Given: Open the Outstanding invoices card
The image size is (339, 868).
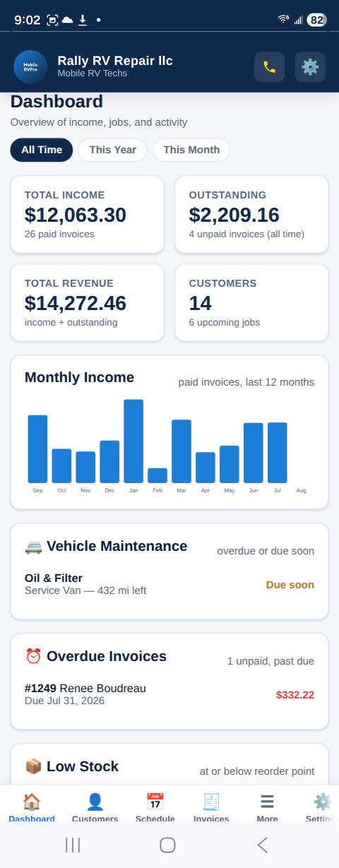Looking at the screenshot, I should click(x=251, y=215).
